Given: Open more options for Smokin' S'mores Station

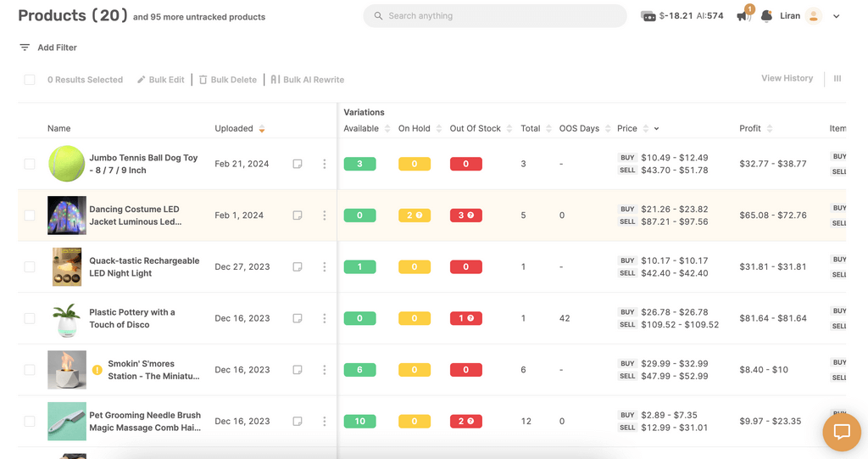Looking at the screenshot, I should pyautogui.click(x=325, y=370).
